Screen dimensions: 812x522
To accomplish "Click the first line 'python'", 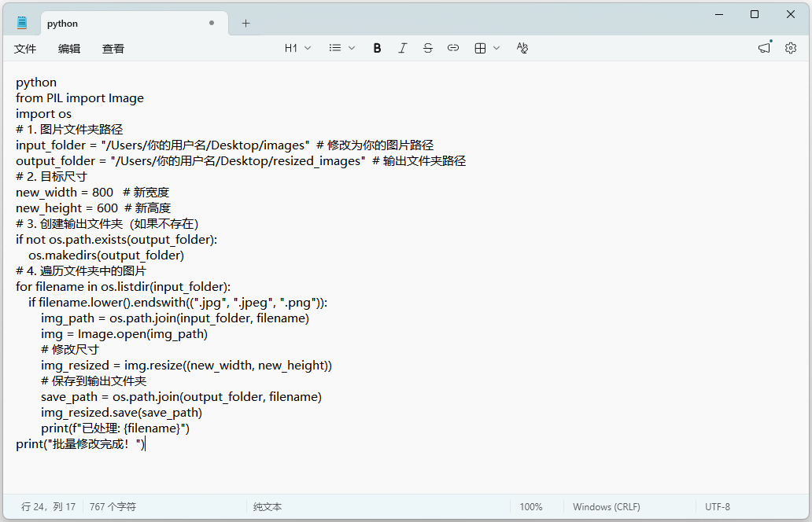I will [36, 83].
